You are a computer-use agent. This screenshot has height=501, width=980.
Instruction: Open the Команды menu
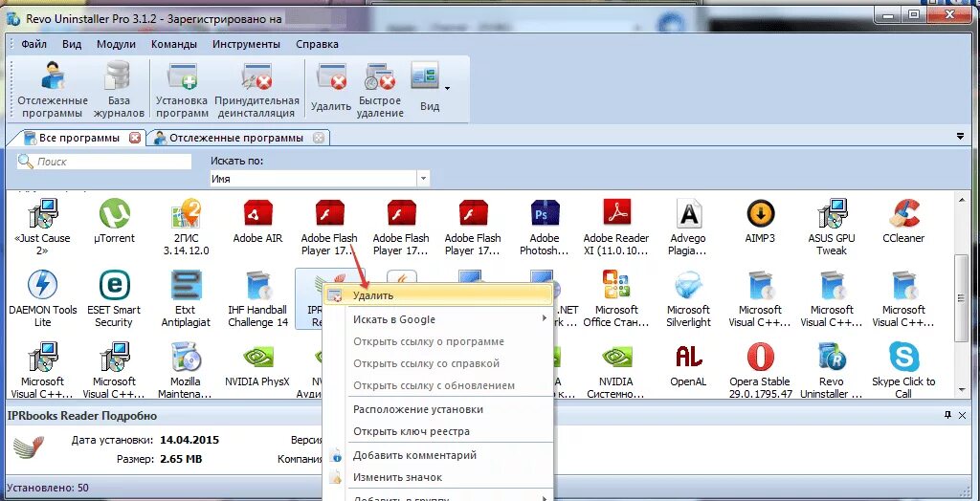tap(174, 44)
